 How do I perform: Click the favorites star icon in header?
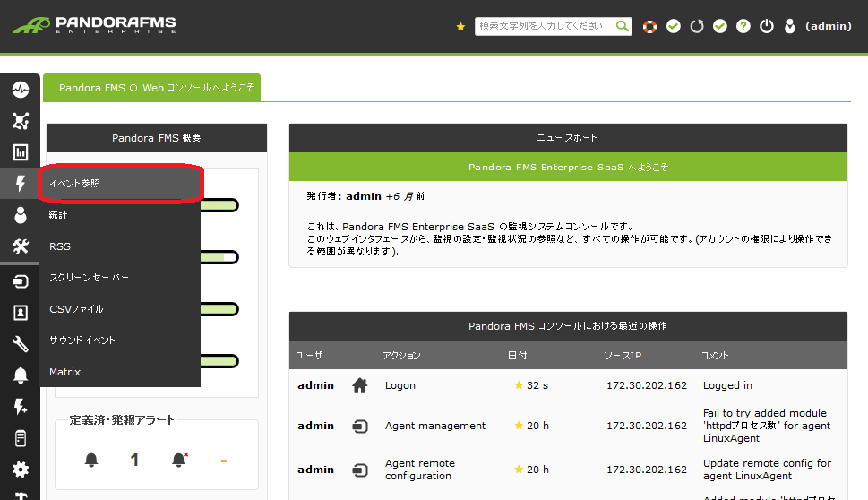point(460,26)
